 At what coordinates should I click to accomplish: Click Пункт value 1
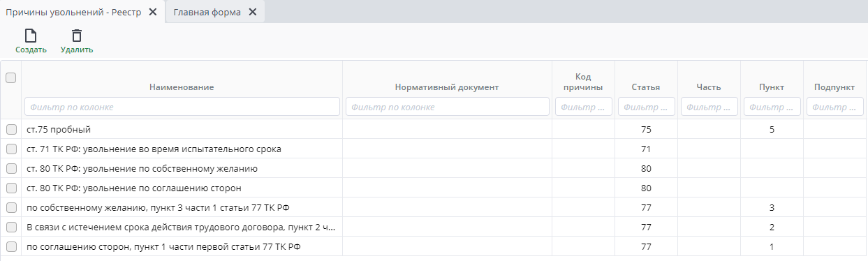click(772, 246)
